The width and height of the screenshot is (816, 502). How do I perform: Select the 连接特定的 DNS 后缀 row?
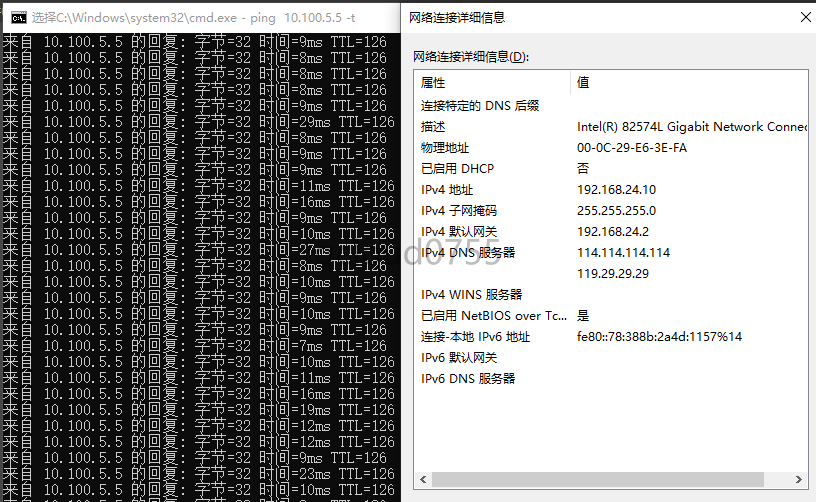480,106
